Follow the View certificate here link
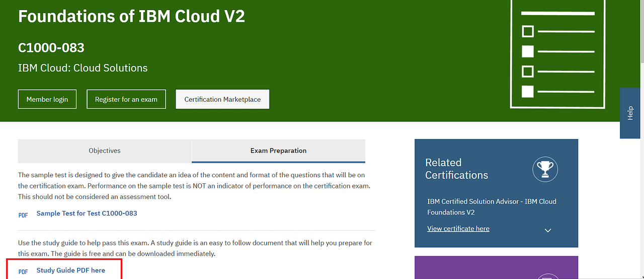 click(458, 229)
